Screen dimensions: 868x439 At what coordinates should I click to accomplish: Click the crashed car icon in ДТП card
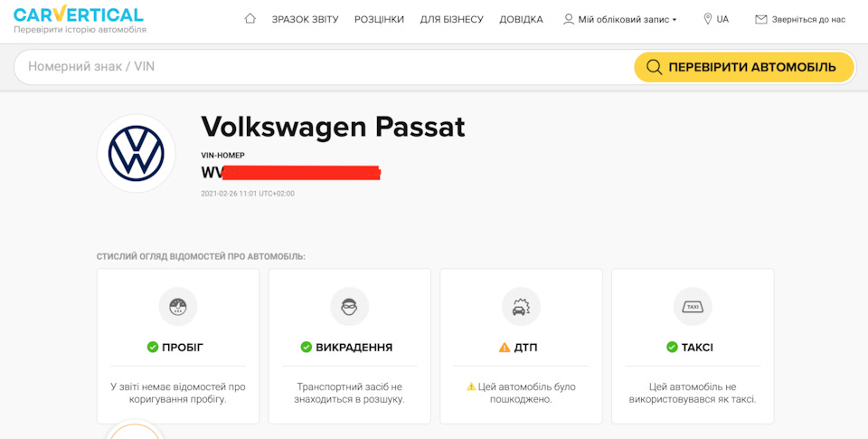521,307
